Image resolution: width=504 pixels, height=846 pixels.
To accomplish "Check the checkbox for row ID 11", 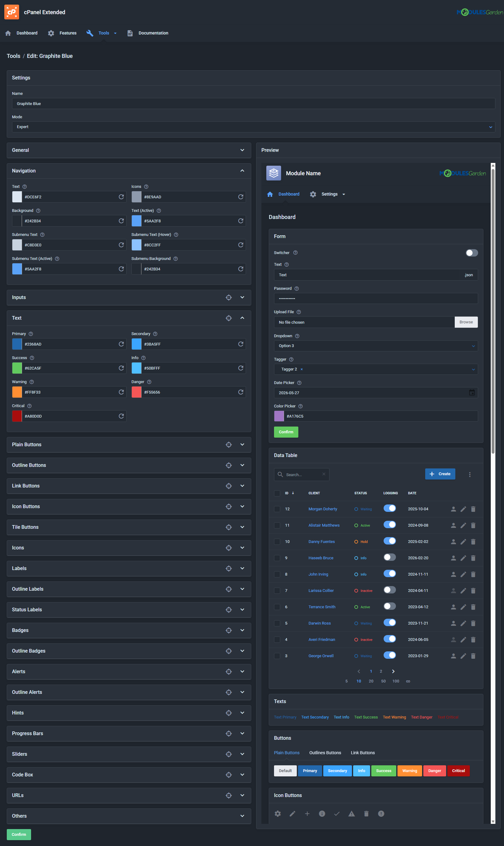I will (x=277, y=525).
